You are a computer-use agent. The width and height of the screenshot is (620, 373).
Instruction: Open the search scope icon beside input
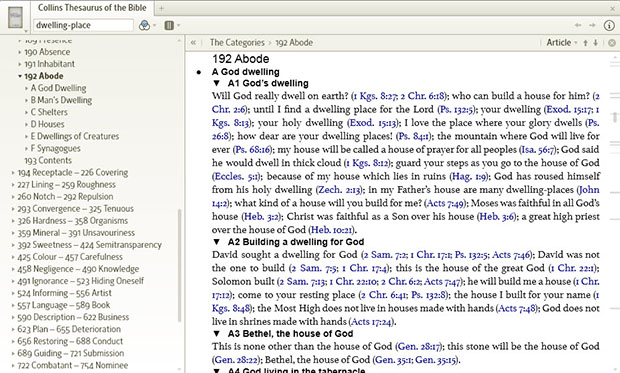145,25
